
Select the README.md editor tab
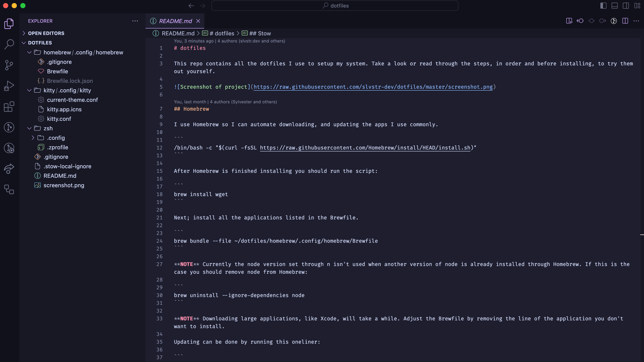pos(175,21)
